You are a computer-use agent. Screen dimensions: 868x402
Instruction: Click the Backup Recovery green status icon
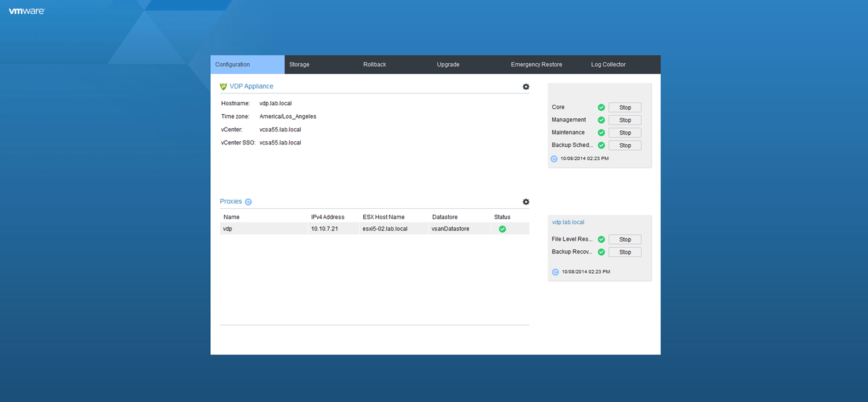(x=601, y=252)
